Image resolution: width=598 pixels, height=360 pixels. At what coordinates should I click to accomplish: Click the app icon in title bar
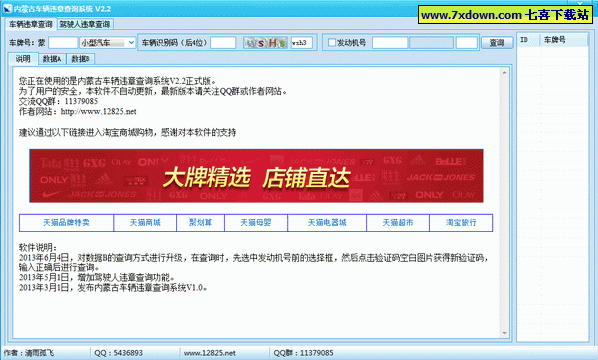click(7, 8)
